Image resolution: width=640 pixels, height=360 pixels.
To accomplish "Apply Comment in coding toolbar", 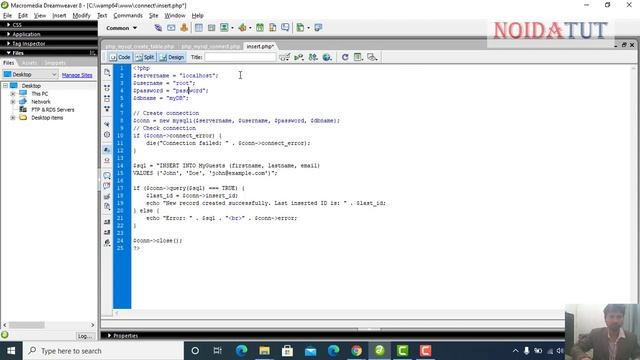I will pyautogui.click(x=107, y=176).
